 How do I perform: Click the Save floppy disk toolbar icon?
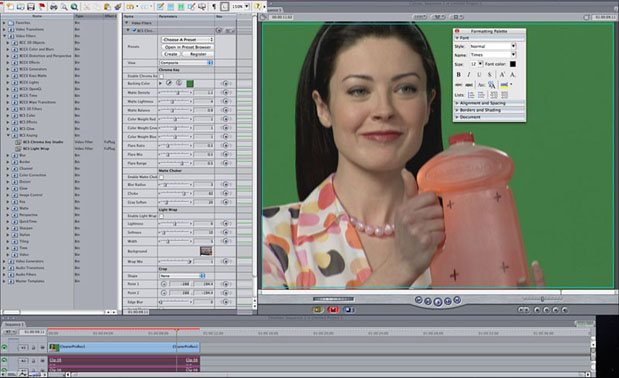(30, 6)
